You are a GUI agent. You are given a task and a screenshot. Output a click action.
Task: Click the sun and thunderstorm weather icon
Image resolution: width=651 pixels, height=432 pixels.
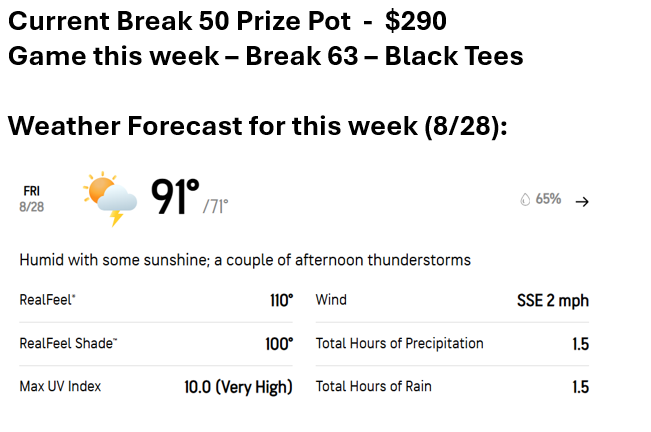click(x=110, y=199)
